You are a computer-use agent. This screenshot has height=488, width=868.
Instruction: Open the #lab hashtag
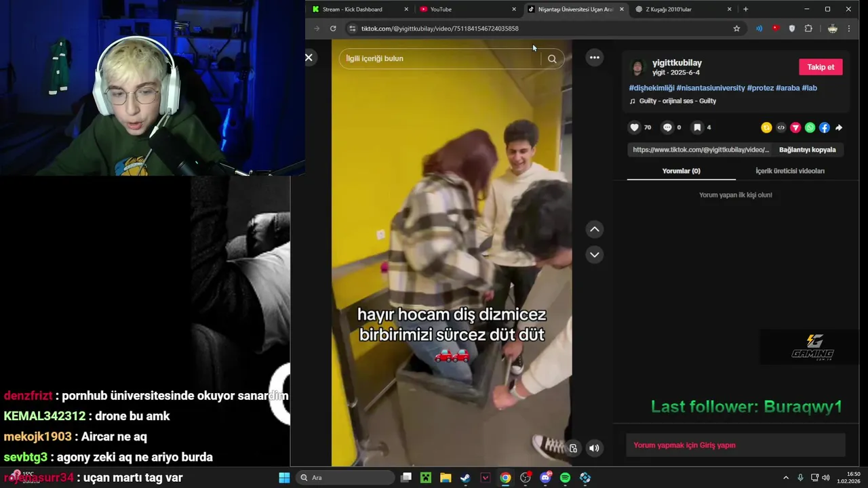tap(810, 88)
